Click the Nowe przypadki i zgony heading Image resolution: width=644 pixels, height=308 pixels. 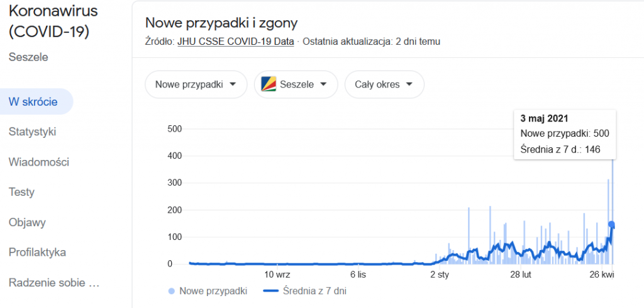point(221,23)
